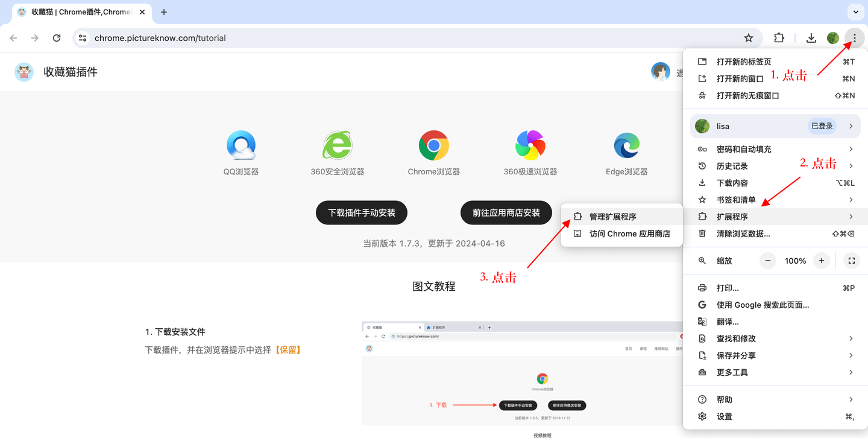Choose 管理扩展程序 in the submenu

pos(621,217)
